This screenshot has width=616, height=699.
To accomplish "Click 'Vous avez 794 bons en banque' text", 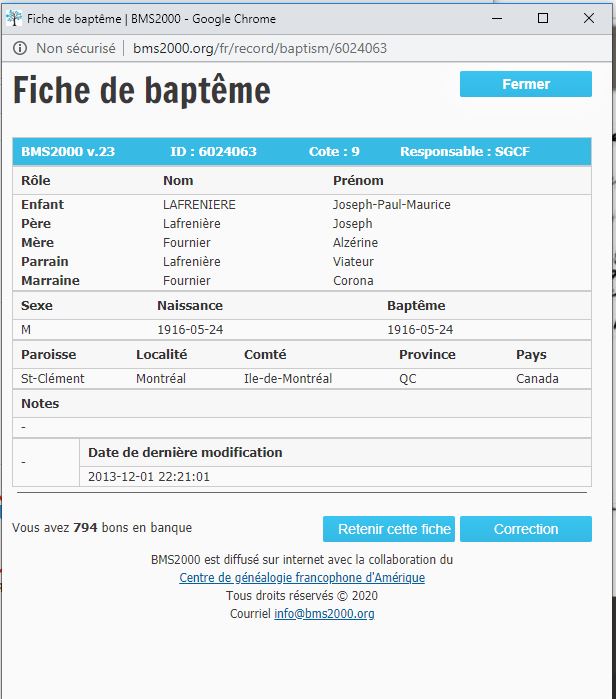I will click(102, 528).
